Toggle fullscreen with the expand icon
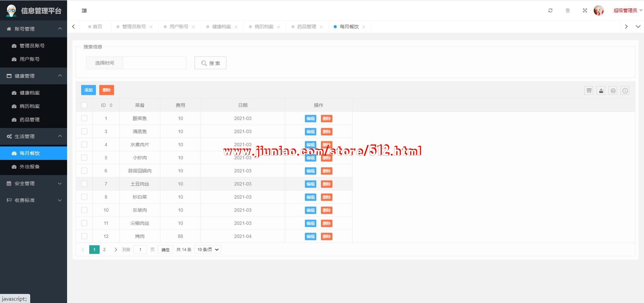 [585, 10]
